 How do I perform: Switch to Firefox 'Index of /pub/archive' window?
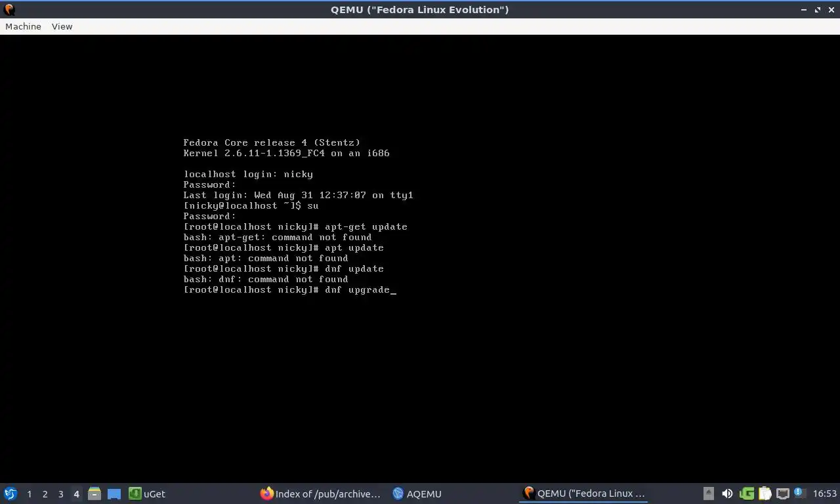pyautogui.click(x=320, y=493)
